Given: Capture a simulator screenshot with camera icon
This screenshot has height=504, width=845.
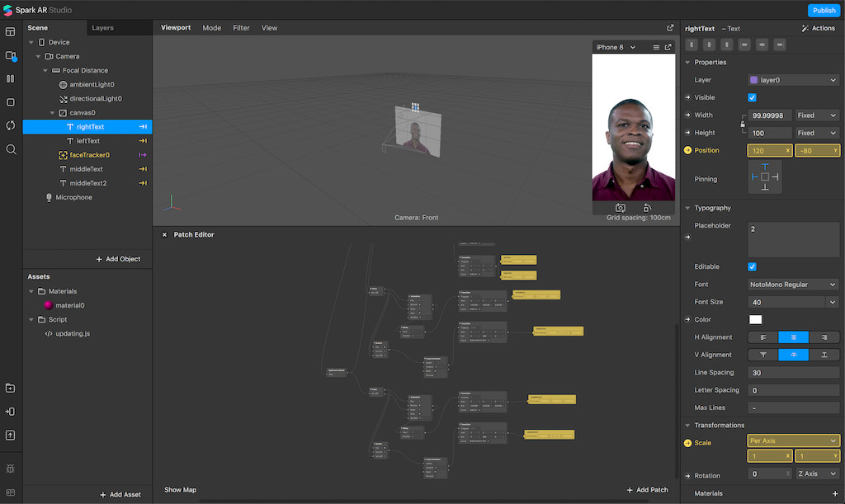Looking at the screenshot, I should coord(621,208).
